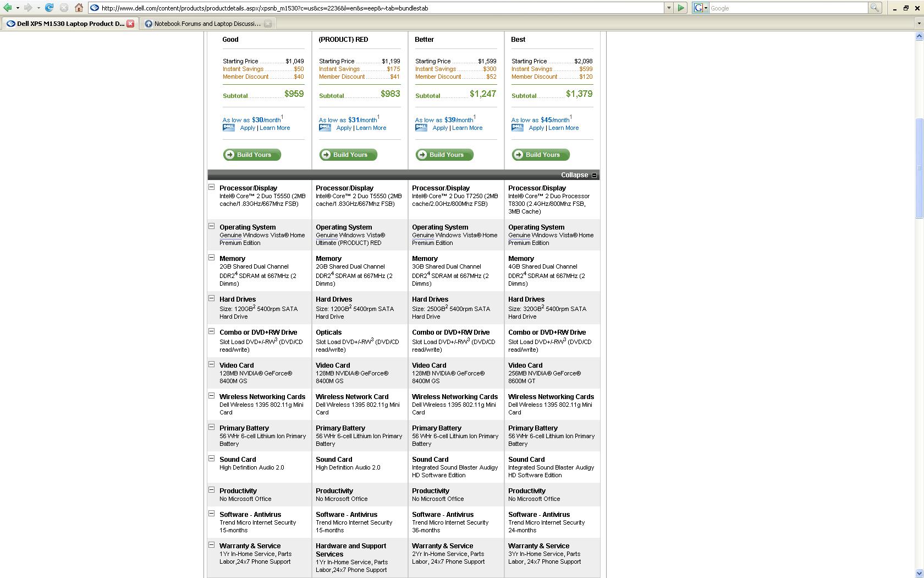Open the back history dropdown arrow
Image resolution: width=924 pixels, height=578 pixels.
click(18, 8)
